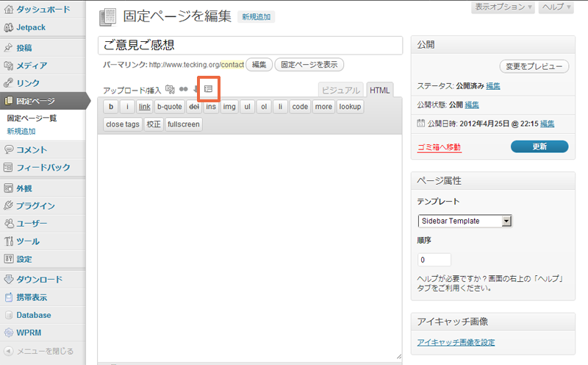The image size is (588, 365).
Task: Click the lookup quicktag button
Action: [350, 107]
